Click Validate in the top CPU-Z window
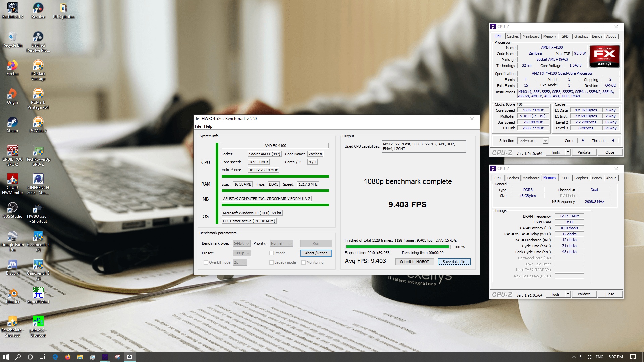 tap(584, 152)
